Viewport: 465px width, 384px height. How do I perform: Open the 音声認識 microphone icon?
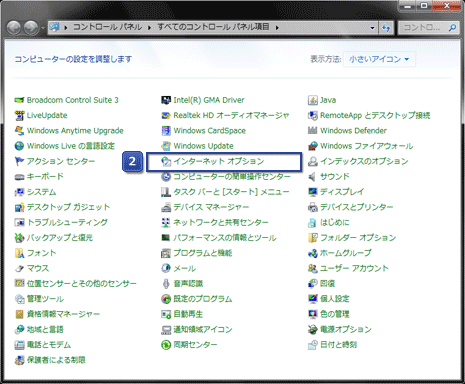point(166,284)
